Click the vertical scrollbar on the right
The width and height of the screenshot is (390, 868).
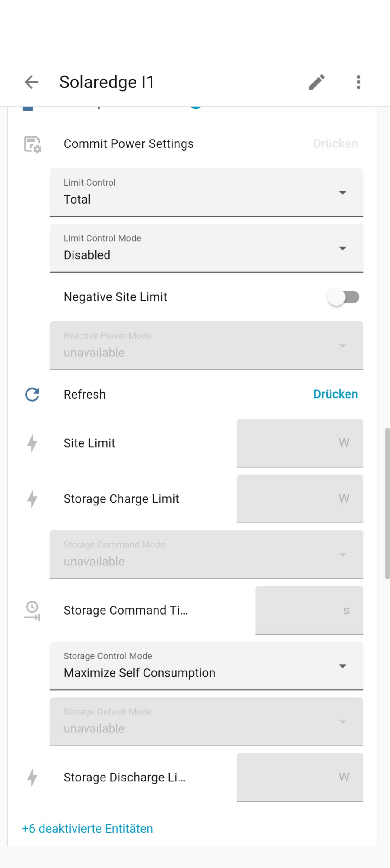387,503
